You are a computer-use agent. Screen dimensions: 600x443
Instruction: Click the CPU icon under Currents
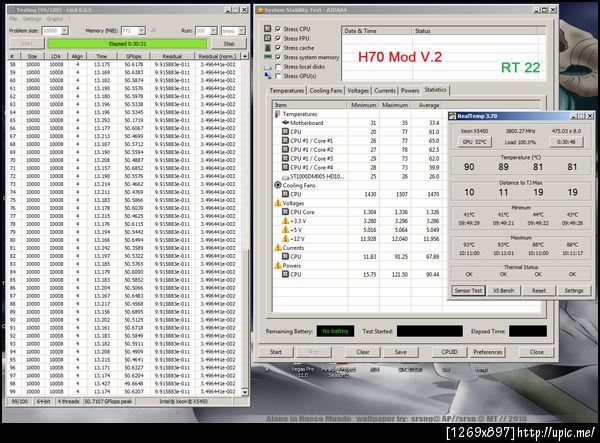tap(285, 256)
